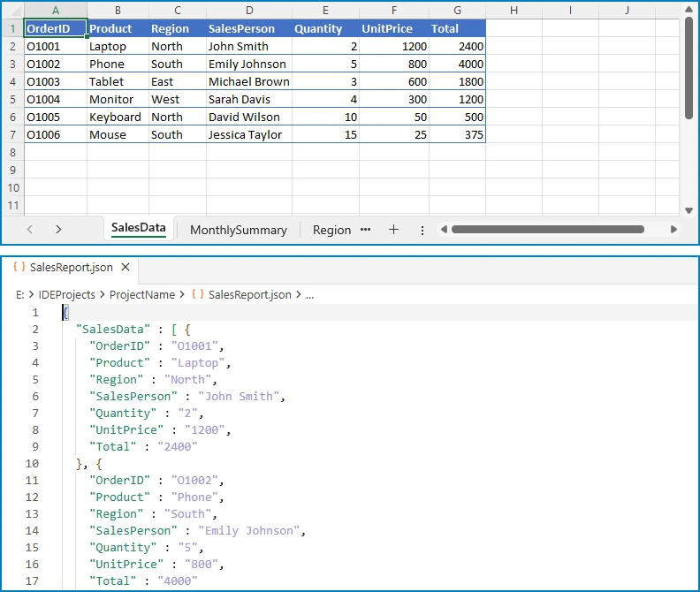Click the "4000" value in JSON
The image size is (700, 592).
[x=178, y=581]
